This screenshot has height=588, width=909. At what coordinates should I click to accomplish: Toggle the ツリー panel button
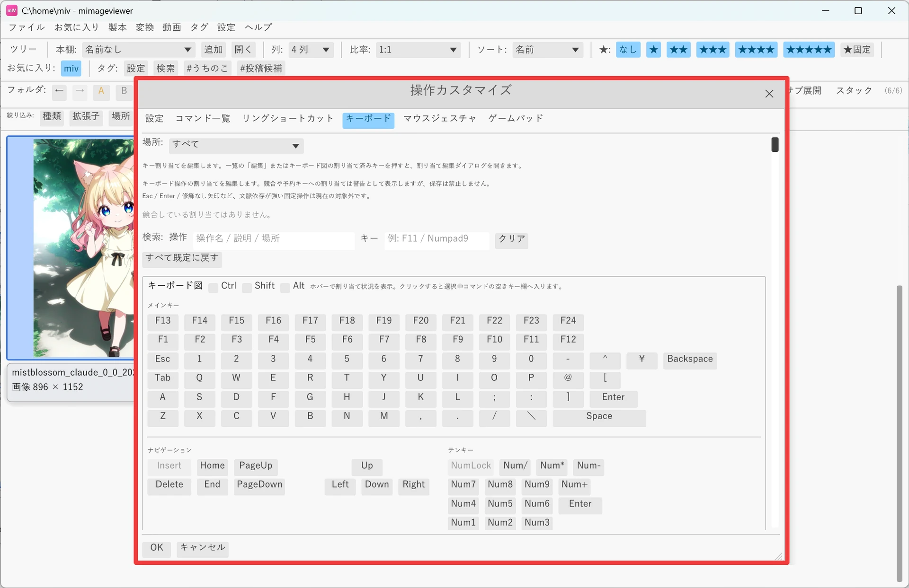[x=23, y=50]
